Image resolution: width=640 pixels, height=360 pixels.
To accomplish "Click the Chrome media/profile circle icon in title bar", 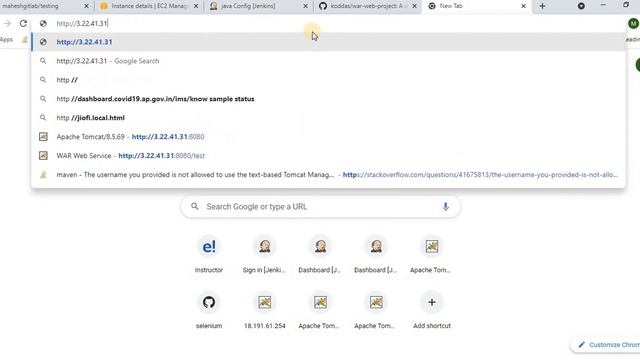I will coord(581,6).
